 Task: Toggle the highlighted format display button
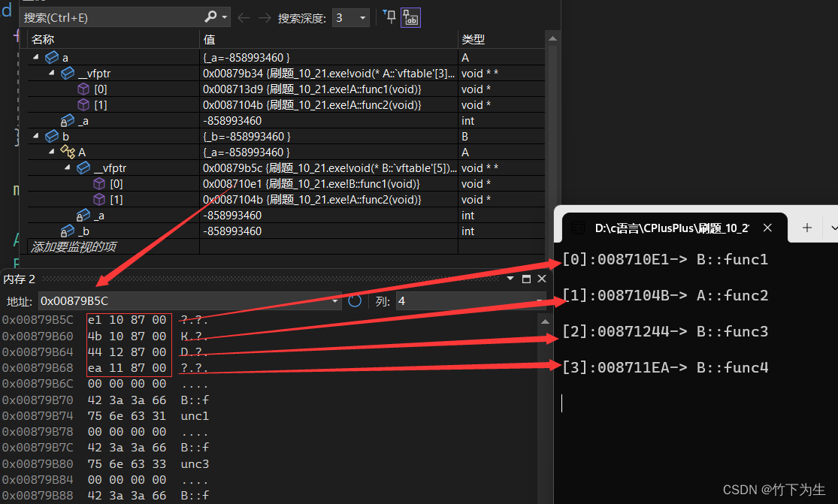click(410, 17)
